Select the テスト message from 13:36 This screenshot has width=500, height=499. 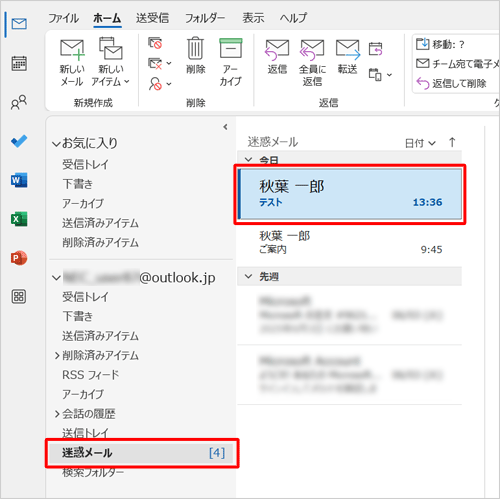350,194
